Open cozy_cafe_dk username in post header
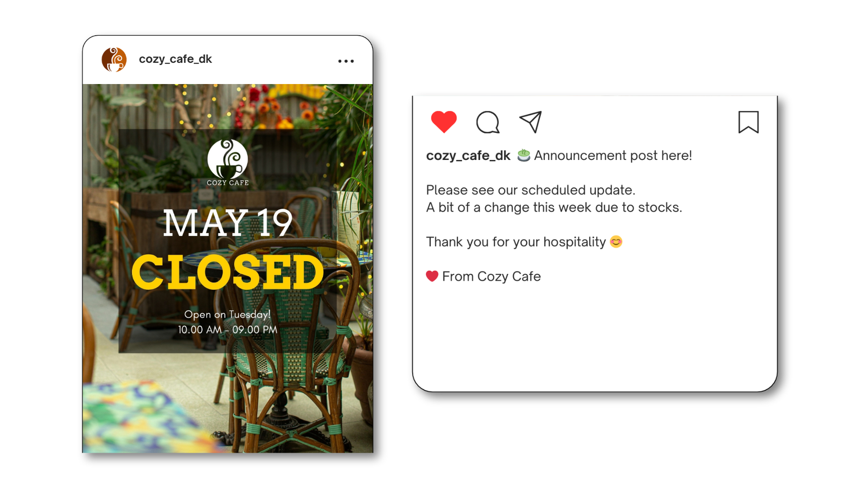Image resolution: width=868 pixels, height=488 pixels. point(175,59)
